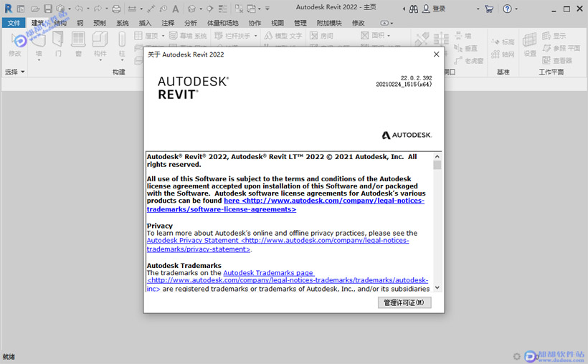Open the Autodesk App Store cart icon
Screen dimensions: 588x364
click(489, 9)
